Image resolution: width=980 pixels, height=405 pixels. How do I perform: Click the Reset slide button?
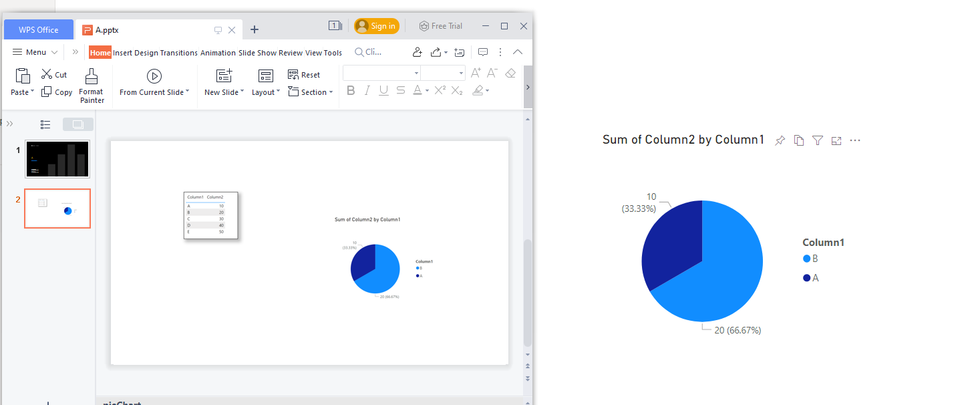pyautogui.click(x=304, y=75)
